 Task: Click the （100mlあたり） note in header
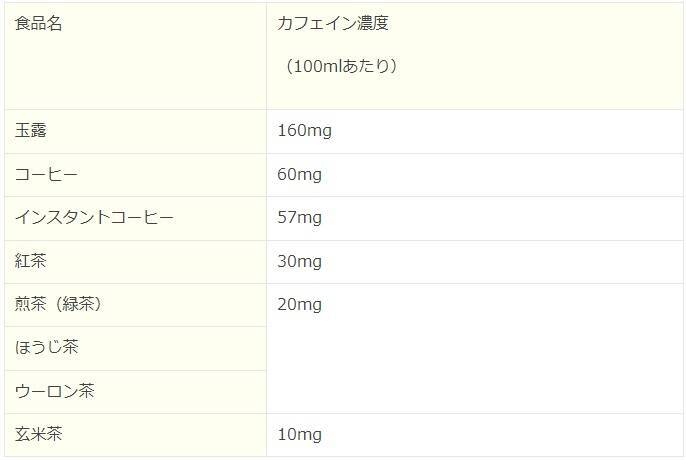point(341,67)
